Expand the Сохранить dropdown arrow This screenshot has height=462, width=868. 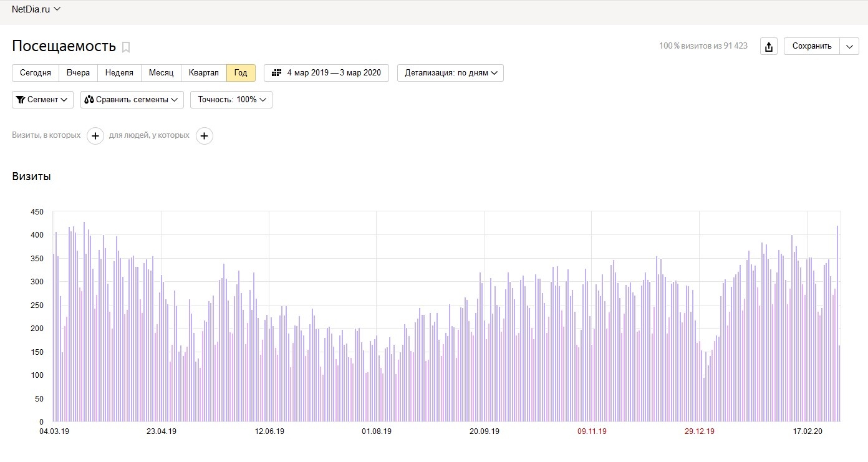tap(849, 46)
